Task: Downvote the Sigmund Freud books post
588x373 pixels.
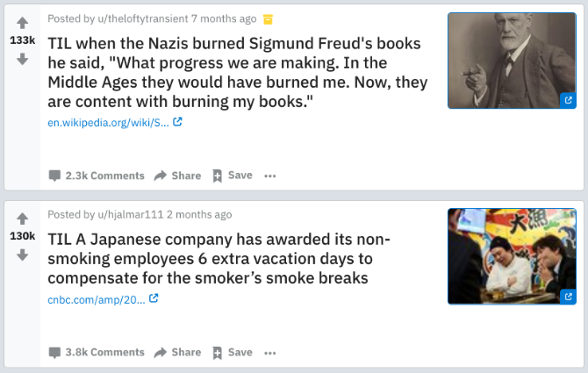Action: coord(22,59)
